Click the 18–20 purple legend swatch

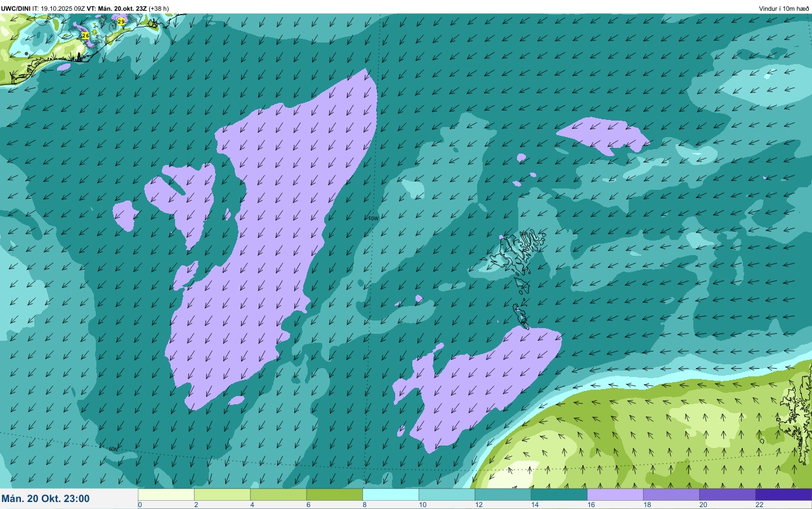(x=671, y=494)
